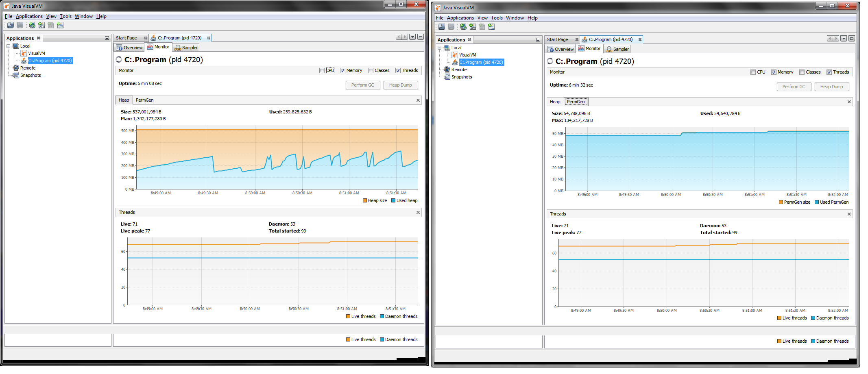Viewport: 868px width, 374px height.
Task: Minimize Applications panel in right window
Action: pyautogui.click(x=538, y=40)
